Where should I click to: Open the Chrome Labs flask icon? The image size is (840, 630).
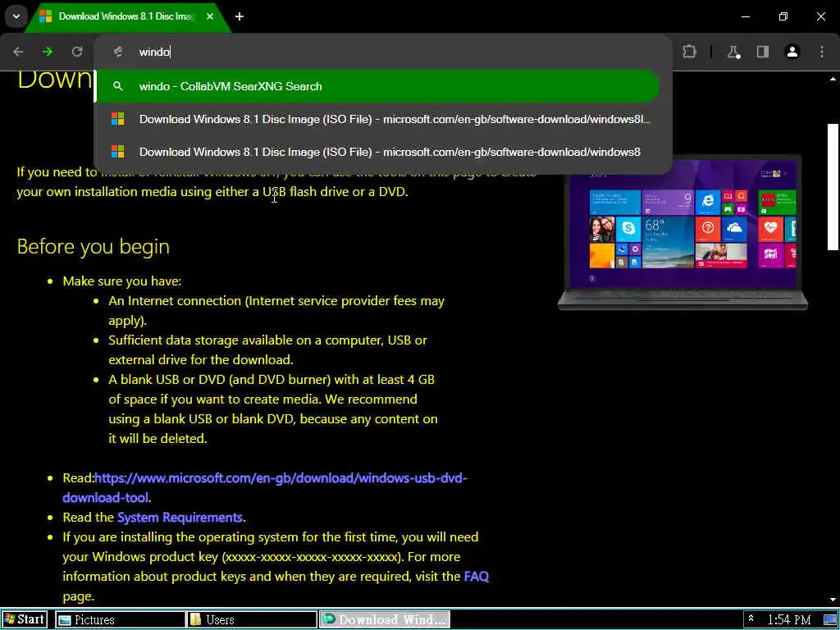click(x=733, y=52)
